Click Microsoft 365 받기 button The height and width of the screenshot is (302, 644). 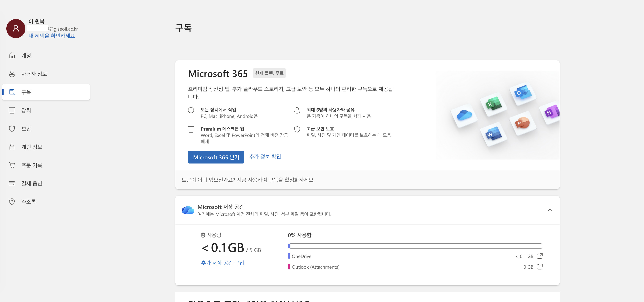click(x=216, y=157)
